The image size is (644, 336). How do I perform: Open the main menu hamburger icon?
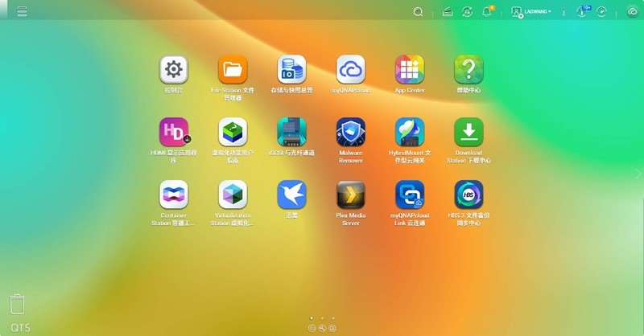pyautogui.click(x=22, y=11)
